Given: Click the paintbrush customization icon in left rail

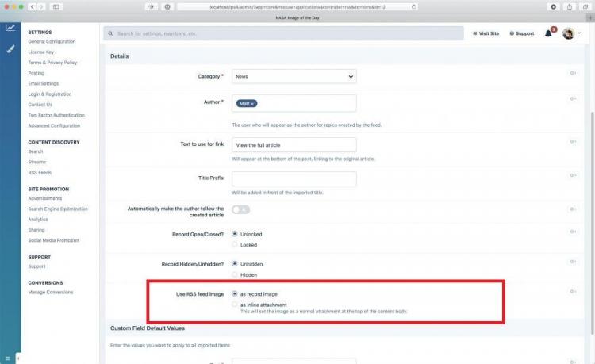Looking at the screenshot, I should click(10, 48).
